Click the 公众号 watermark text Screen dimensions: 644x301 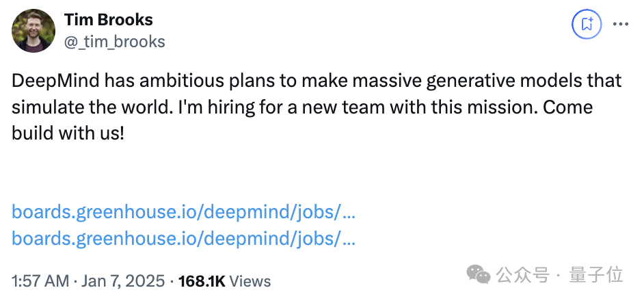coord(522,275)
